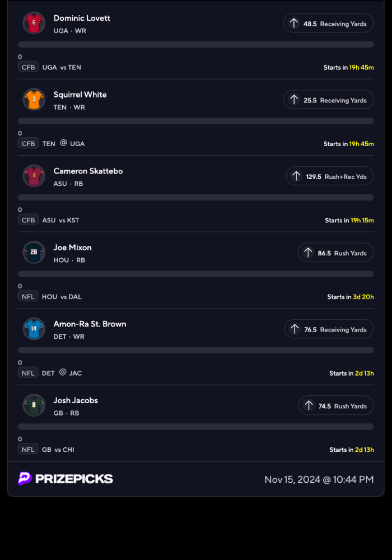Click Cameron Skattebo's maroon jersey icon
The width and height of the screenshot is (392, 560).
point(34,176)
